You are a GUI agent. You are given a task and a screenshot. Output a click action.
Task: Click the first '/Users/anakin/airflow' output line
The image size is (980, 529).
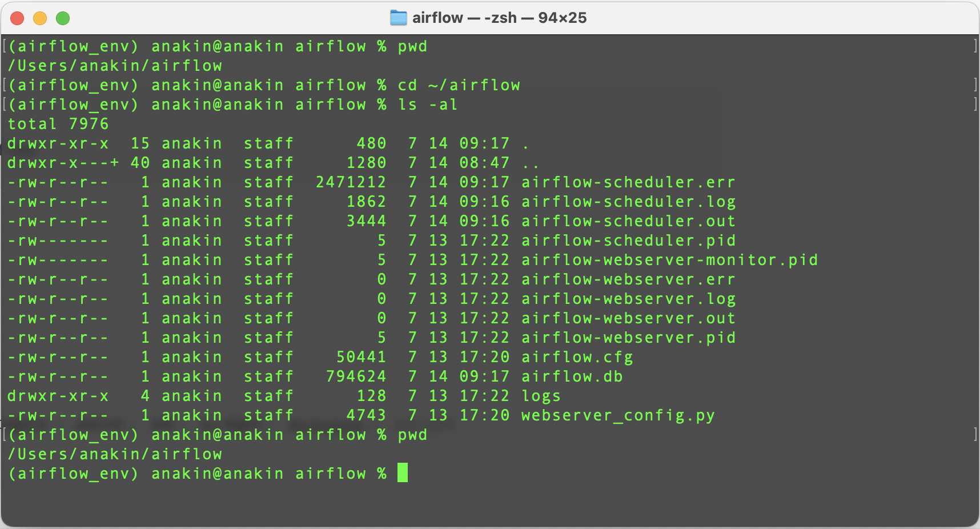[115, 66]
